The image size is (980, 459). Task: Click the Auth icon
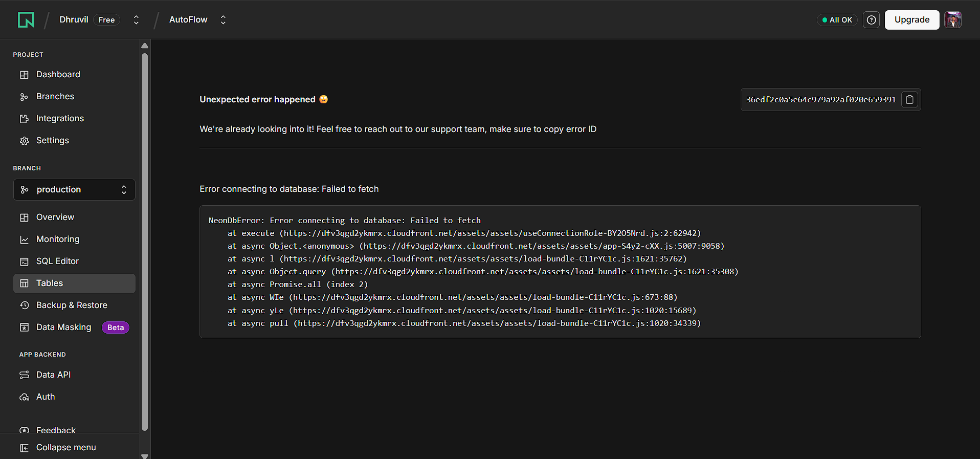click(x=24, y=397)
